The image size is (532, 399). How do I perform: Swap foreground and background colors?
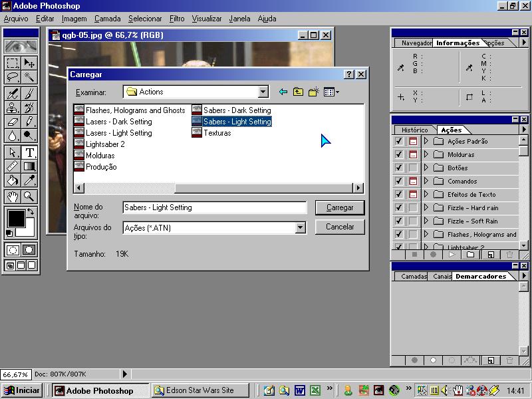[31, 211]
